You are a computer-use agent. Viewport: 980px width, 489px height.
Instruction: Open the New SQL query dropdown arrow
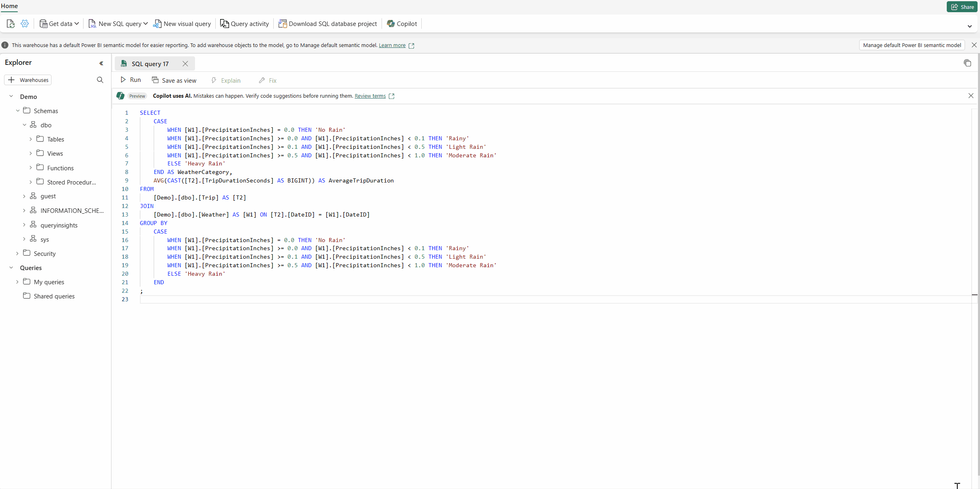[x=146, y=24]
